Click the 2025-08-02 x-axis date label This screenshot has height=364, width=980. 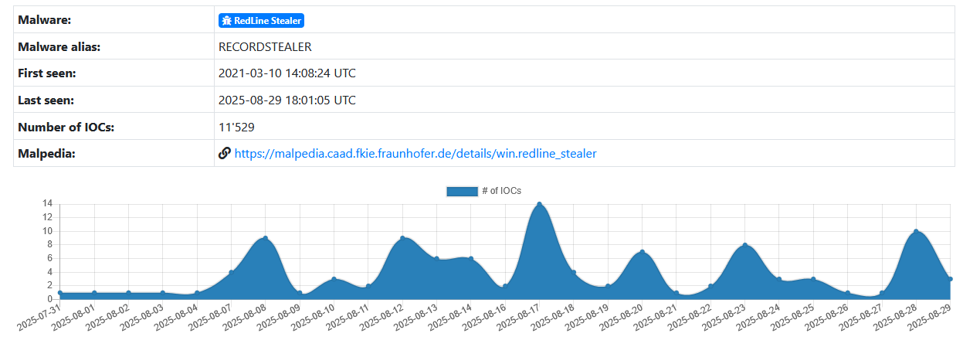109,316
